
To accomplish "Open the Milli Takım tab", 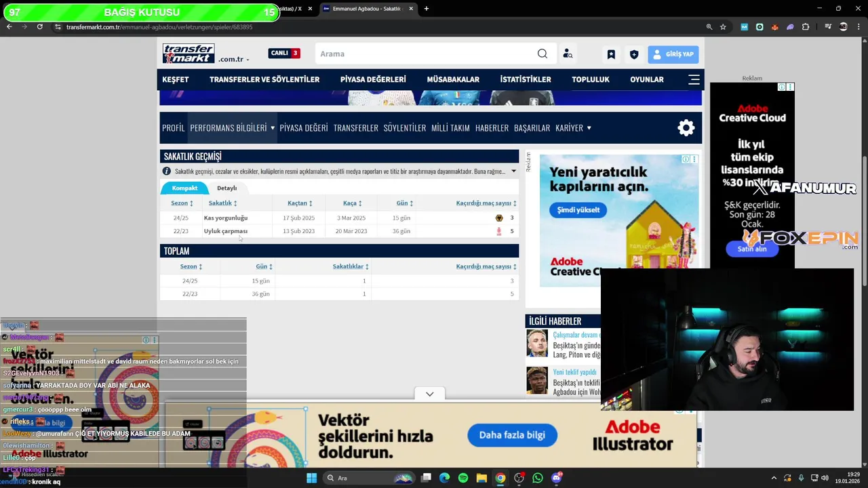I will click(x=450, y=127).
